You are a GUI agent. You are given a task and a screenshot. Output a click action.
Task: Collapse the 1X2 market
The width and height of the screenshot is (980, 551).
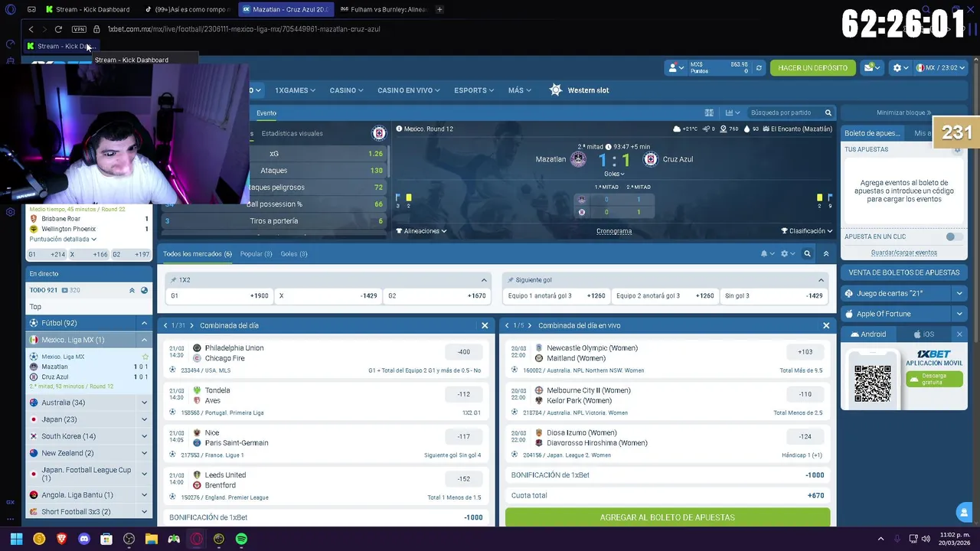[484, 280]
